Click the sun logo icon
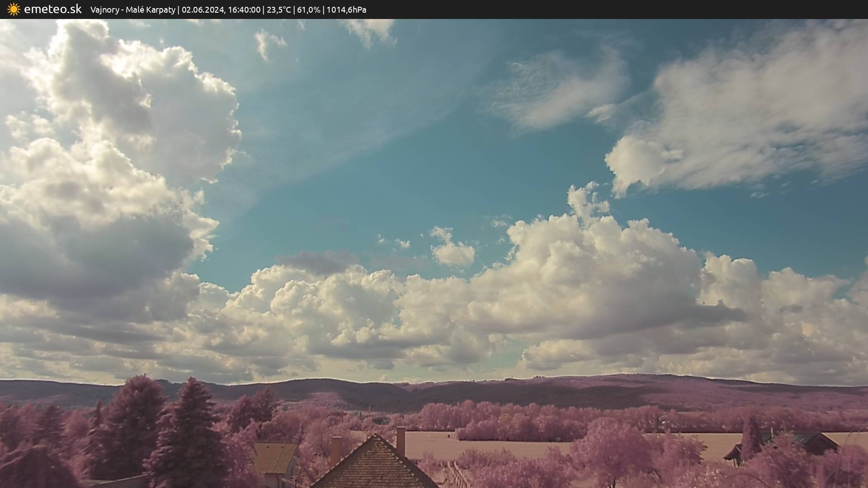The height and width of the screenshot is (488, 868). coord(14,9)
